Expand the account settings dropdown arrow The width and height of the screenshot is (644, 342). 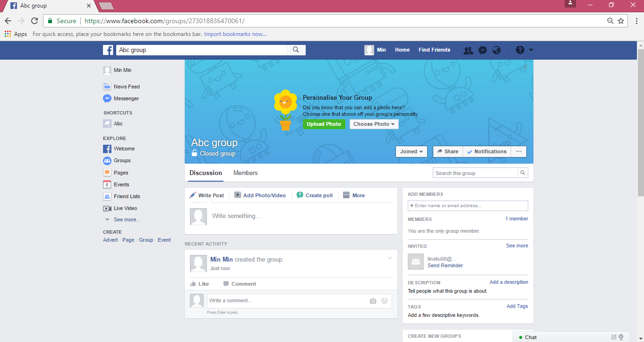pos(531,50)
